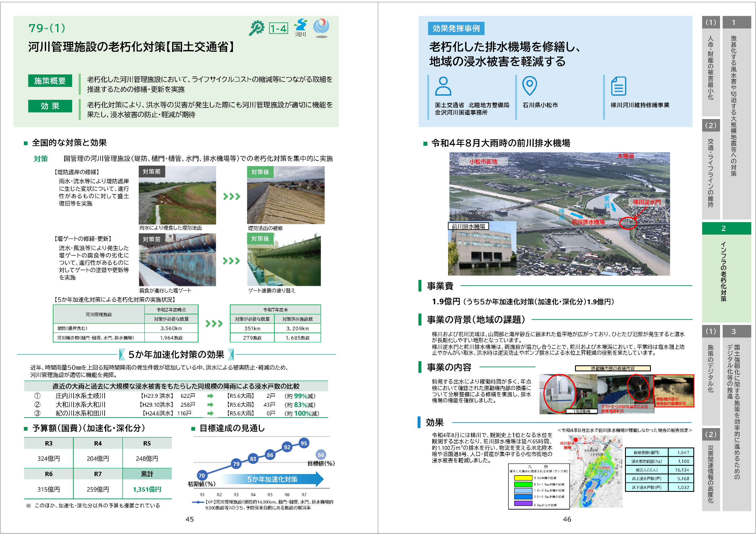Image resolution: width=756 pixels, height=535 pixels.
Task: Click the purple 5.0m以上 legend swatch
Action: [523, 503]
